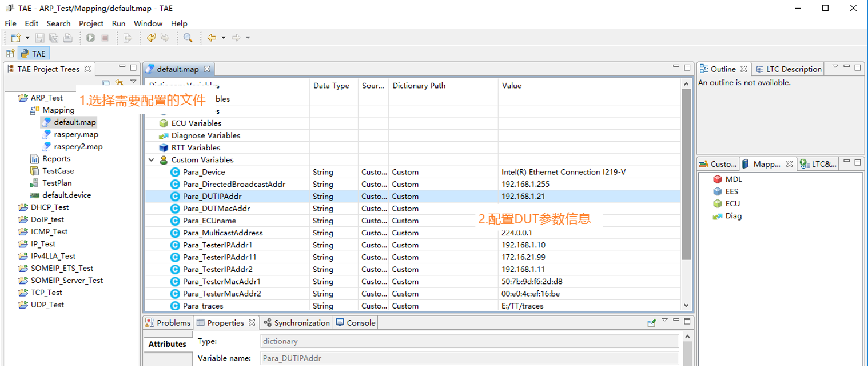The image size is (868, 368).
Task: Open the Run menu
Action: tap(118, 23)
